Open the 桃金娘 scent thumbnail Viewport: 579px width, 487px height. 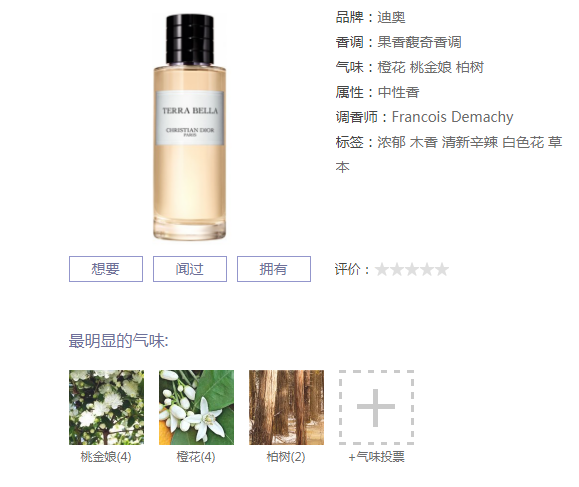click(x=106, y=407)
